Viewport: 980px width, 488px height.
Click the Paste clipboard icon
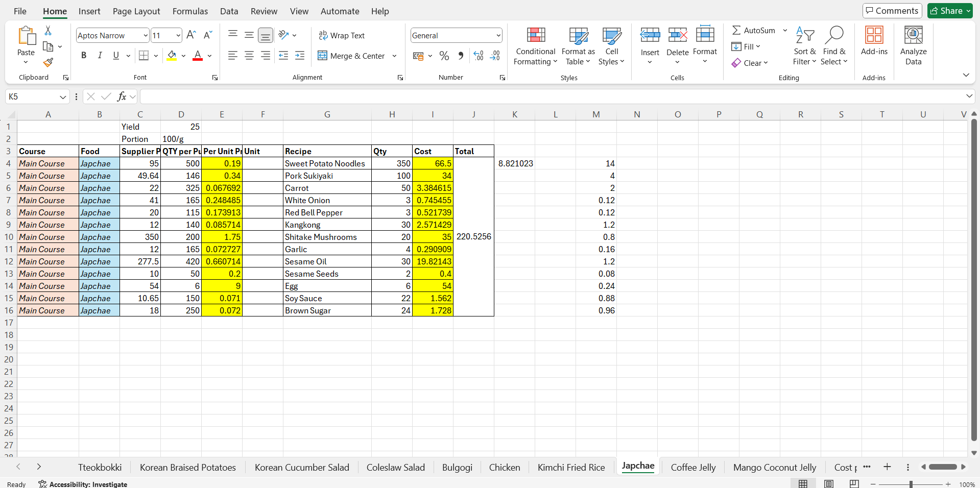pyautogui.click(x=26, y=36)
